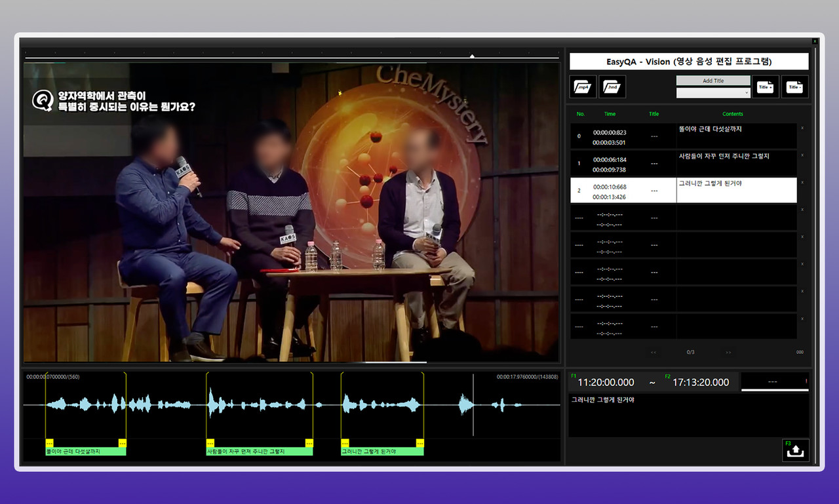The image size is (839, 504).
Task: Go to the previous page with <<
Action: pyautogui.click(x=654, y=353)
